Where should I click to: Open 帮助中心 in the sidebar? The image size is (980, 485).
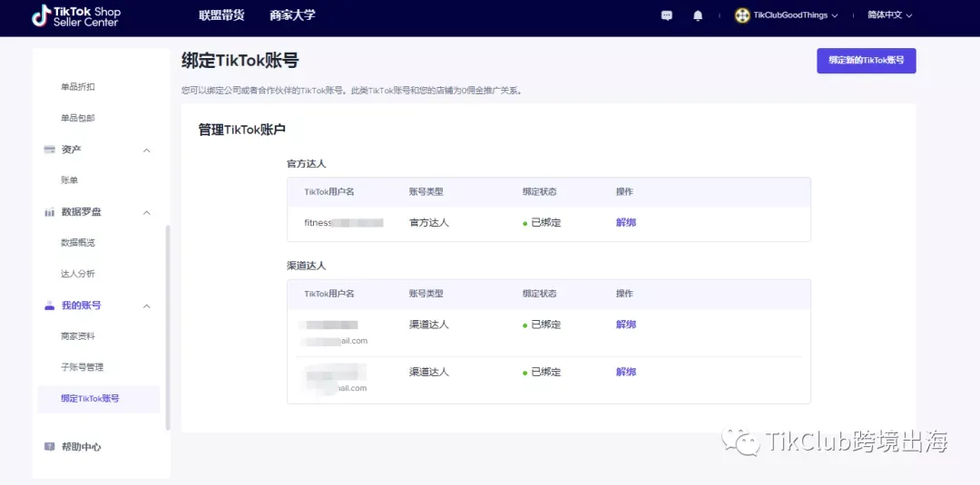click(x=82, y=447)
